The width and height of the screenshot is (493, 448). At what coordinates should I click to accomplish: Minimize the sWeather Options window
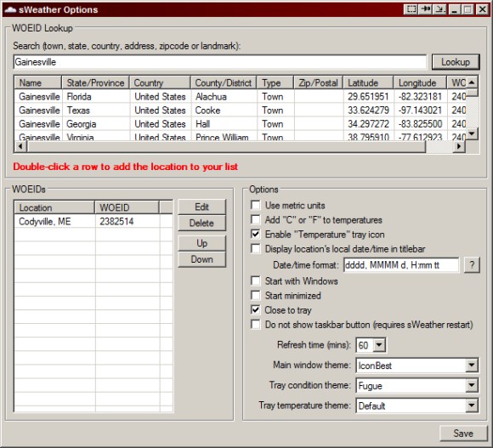pos(454,9)
